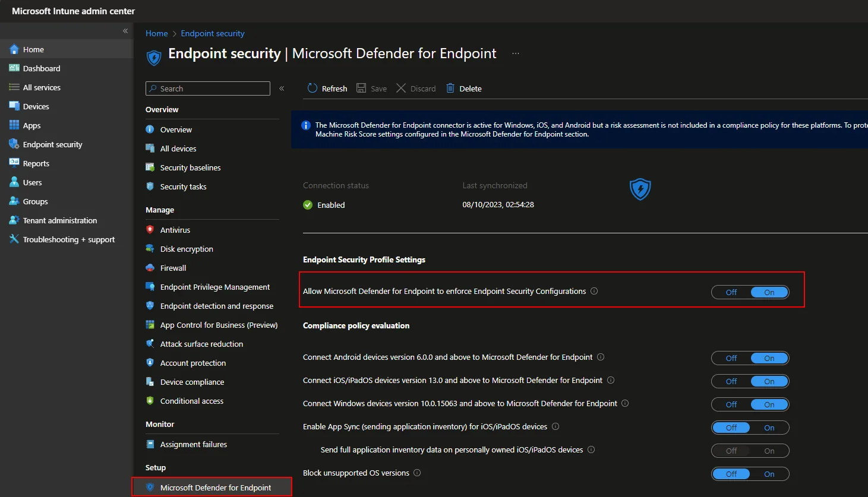
Task: Open the more options ellipsis by the page title
Action: pos(516,53)
